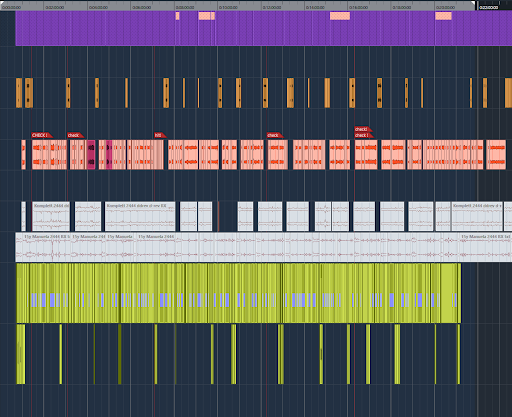Select the pink audio clip under the hit marker
The image size is (512, 417).
[x=145, y=155]
